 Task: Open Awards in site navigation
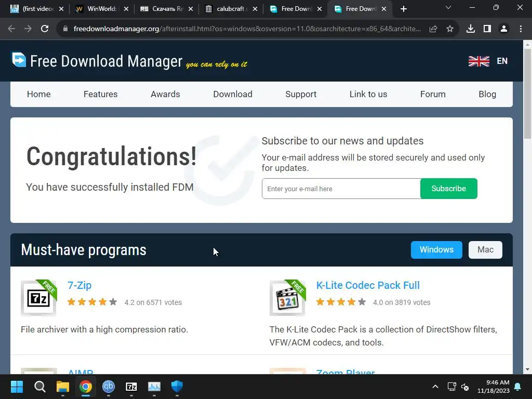coord(165,95)
